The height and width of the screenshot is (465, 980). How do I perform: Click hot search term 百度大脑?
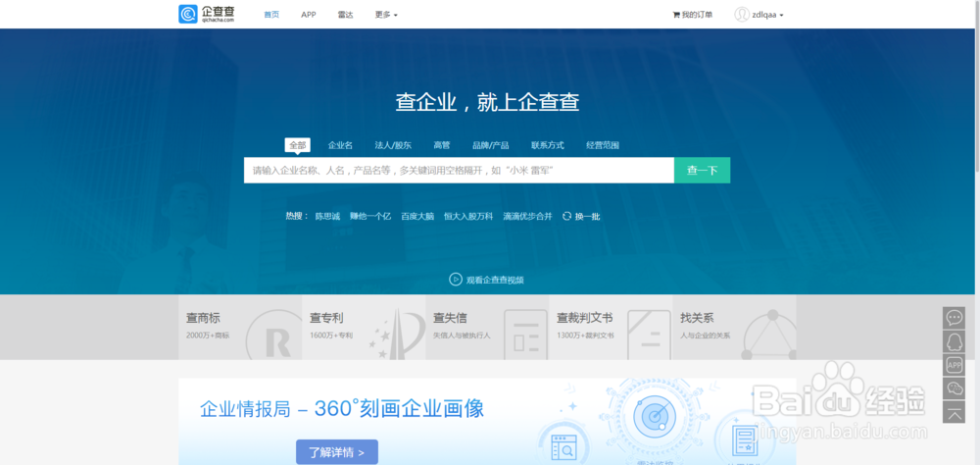[417, 216]
